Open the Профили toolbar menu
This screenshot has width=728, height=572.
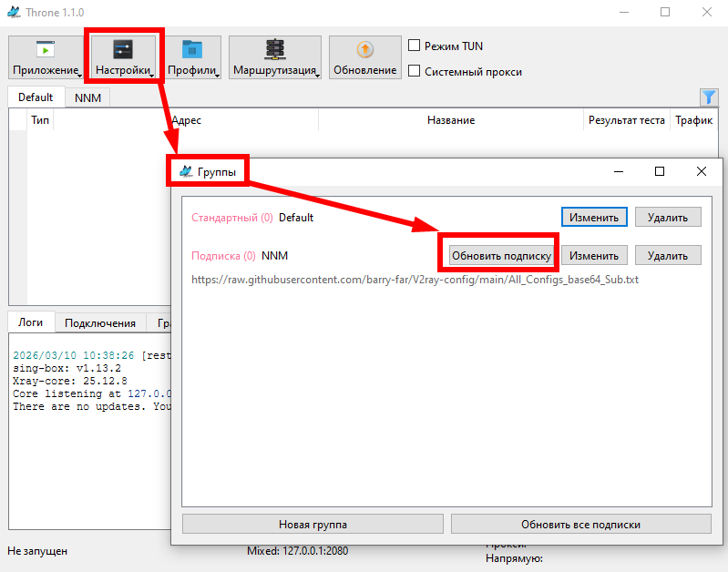(191, 57)
